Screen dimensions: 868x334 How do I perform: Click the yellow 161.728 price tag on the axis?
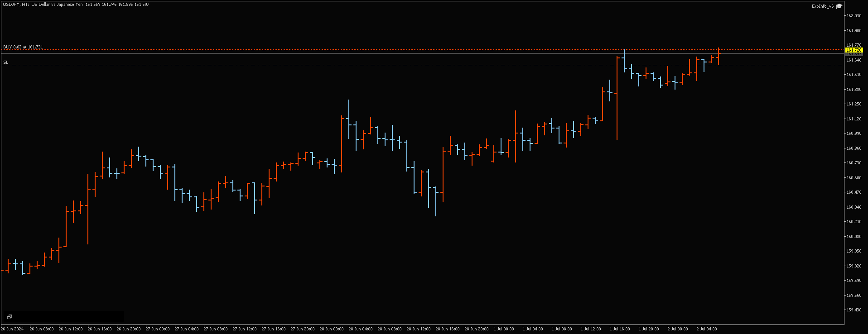click(854, 50)
